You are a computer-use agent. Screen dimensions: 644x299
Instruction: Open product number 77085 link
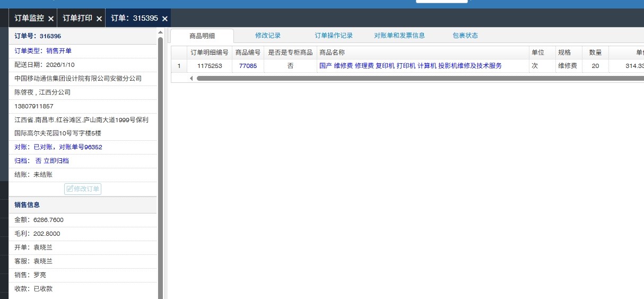[248, 66]
